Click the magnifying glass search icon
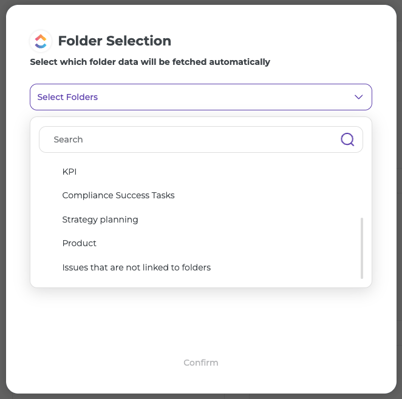The image size is (402, 399). point(347,139)
